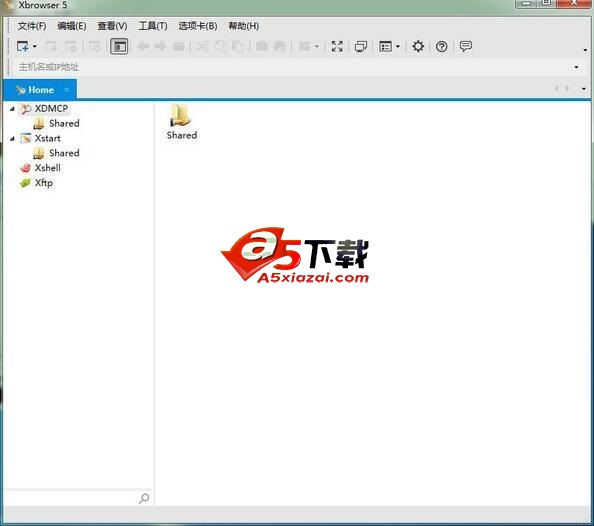Select Xftp in the tree
594x526 pixels.
click(44, 183)
